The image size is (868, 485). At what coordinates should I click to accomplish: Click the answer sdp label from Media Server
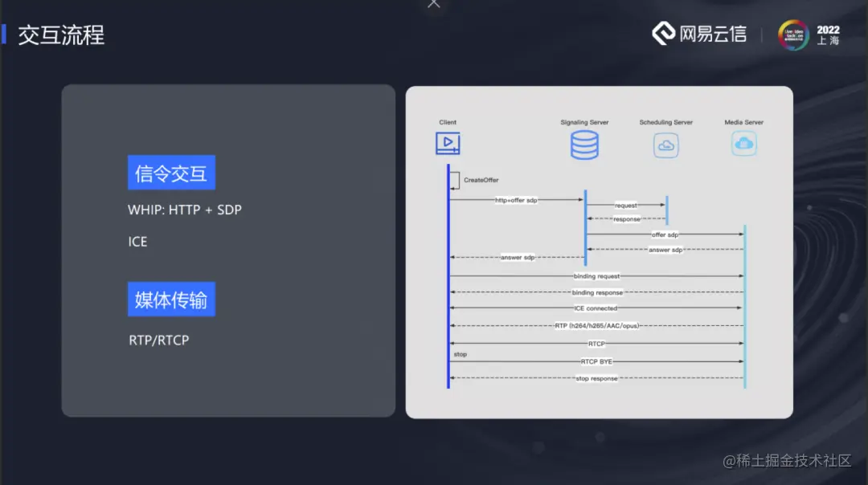[665, 250]
